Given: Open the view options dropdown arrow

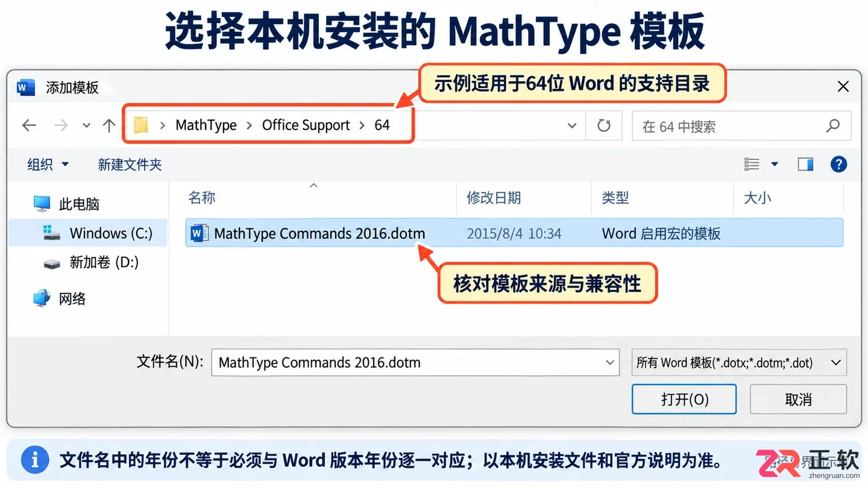Looking at the screenshot, I should (x=775, y=164).
